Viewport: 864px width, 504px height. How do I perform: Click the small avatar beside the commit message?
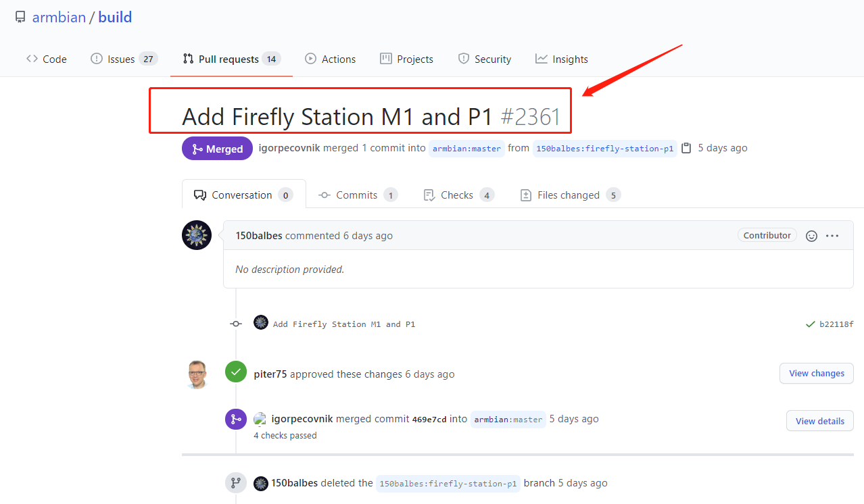click(261, 322)
